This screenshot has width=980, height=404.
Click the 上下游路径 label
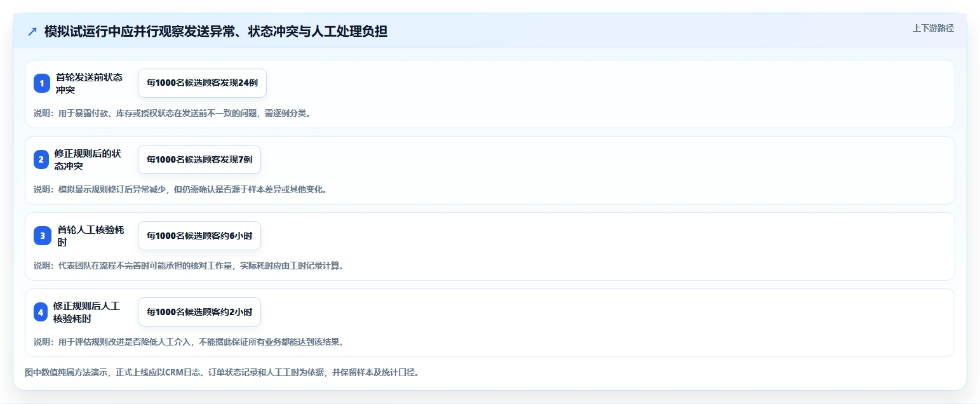[933, 28]
